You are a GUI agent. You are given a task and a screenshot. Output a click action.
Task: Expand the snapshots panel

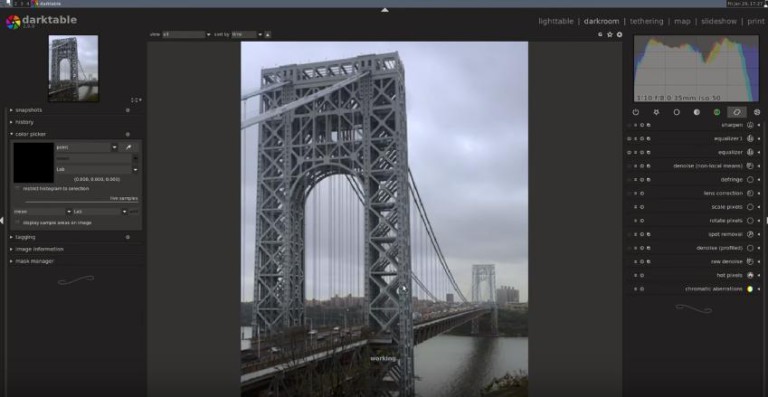click(28, 110)
